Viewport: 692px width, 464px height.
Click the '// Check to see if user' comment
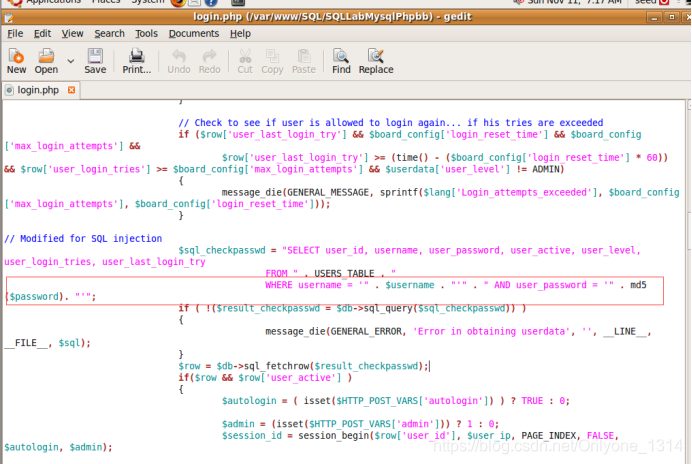tap(391, 123)
